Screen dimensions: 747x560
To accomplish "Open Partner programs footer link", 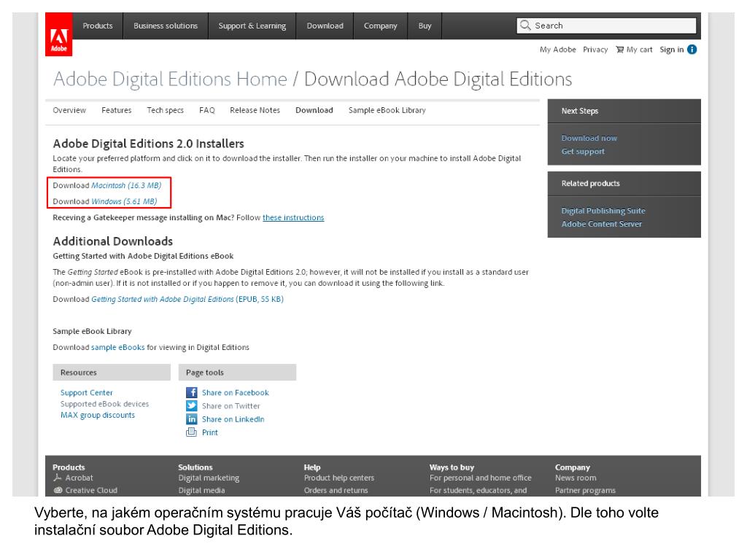I will (x=585, y=490).
